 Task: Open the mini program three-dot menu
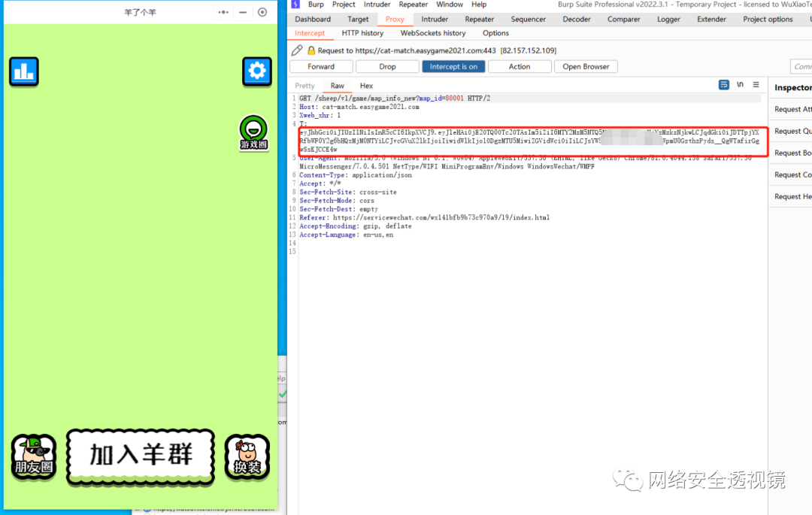[x=223, y=12]
